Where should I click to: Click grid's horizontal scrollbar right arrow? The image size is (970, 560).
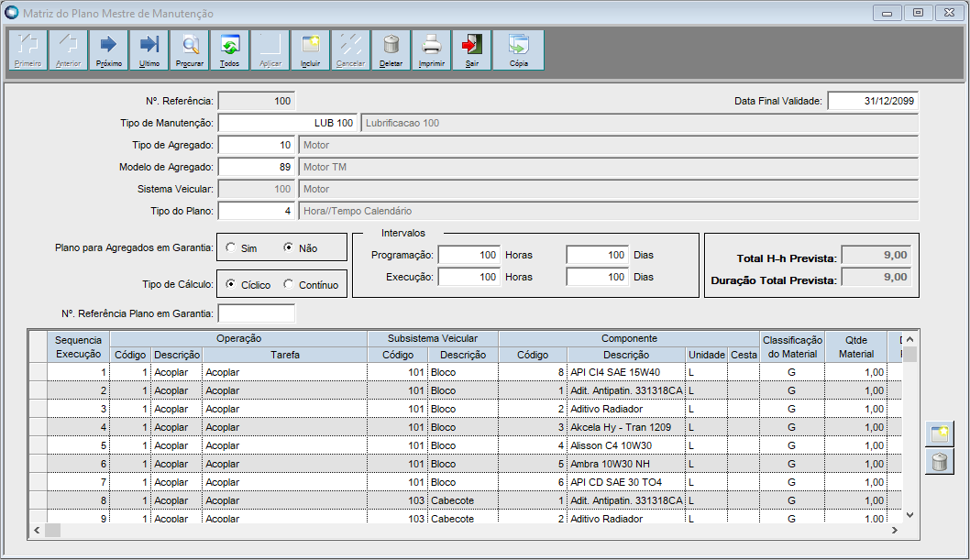(894, 531)
